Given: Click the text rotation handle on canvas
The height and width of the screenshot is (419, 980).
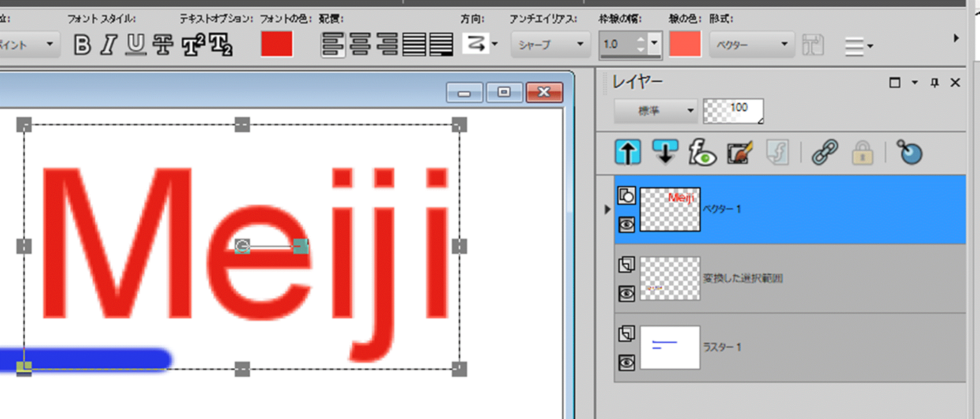Looking at the screenshot, I should tap(301, 246).
